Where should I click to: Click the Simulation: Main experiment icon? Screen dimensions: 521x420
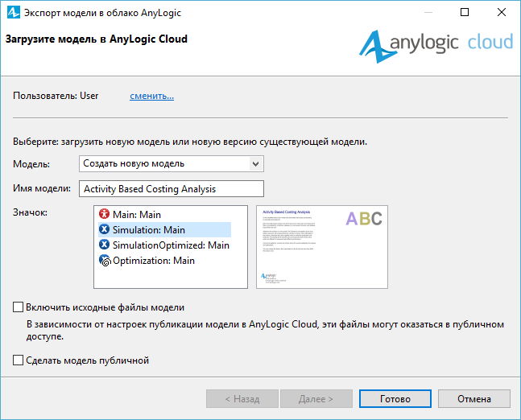(x=104, y=229)
